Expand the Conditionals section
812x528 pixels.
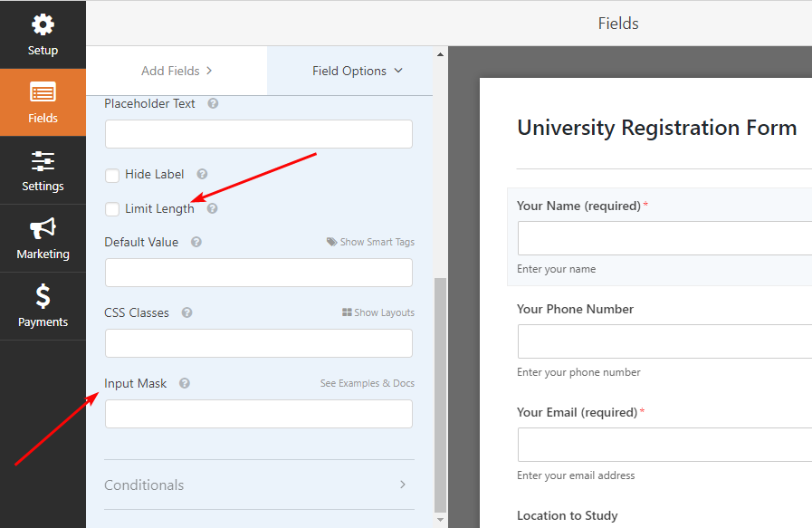[x=258, y=485]
